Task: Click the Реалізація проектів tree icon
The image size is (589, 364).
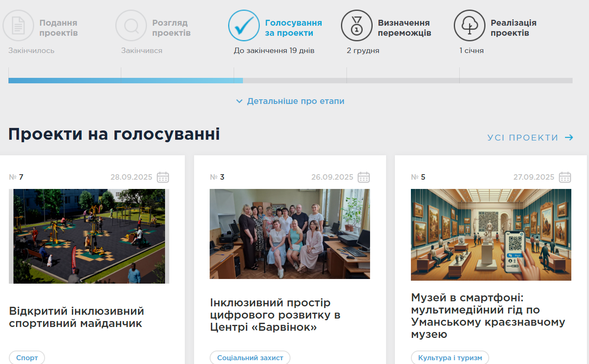Action: [469, 25]
